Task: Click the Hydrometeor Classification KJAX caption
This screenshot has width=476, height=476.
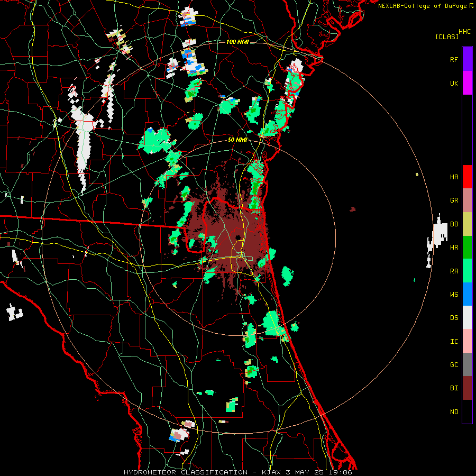Action: point(237,472)
